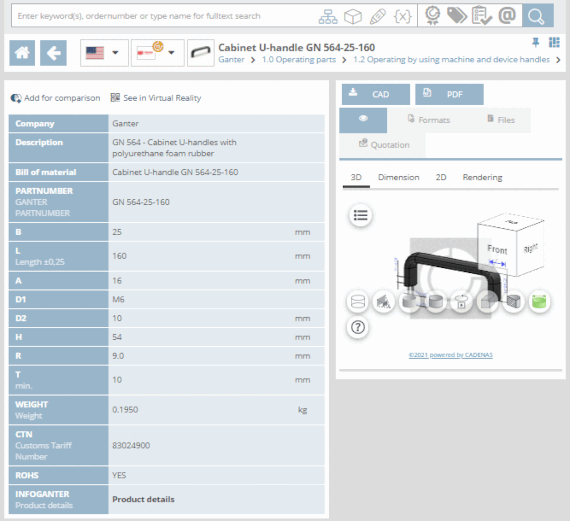Switch to the Dimension tab

[398, 177]
